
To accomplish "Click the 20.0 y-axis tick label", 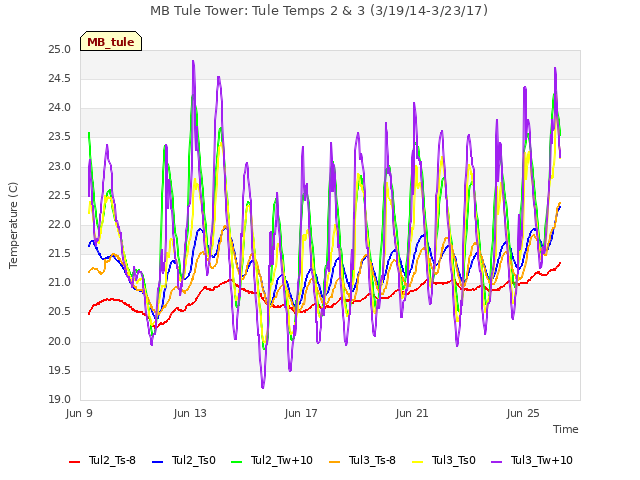I will tap(60, 341).
